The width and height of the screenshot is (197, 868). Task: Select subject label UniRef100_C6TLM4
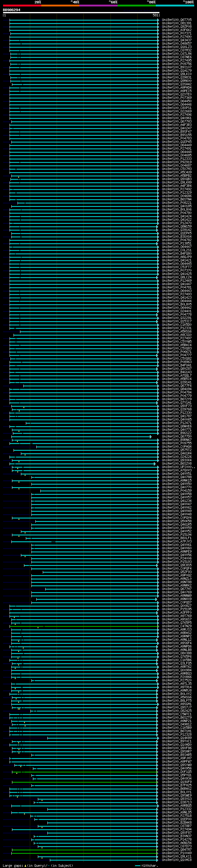point(176,54)
